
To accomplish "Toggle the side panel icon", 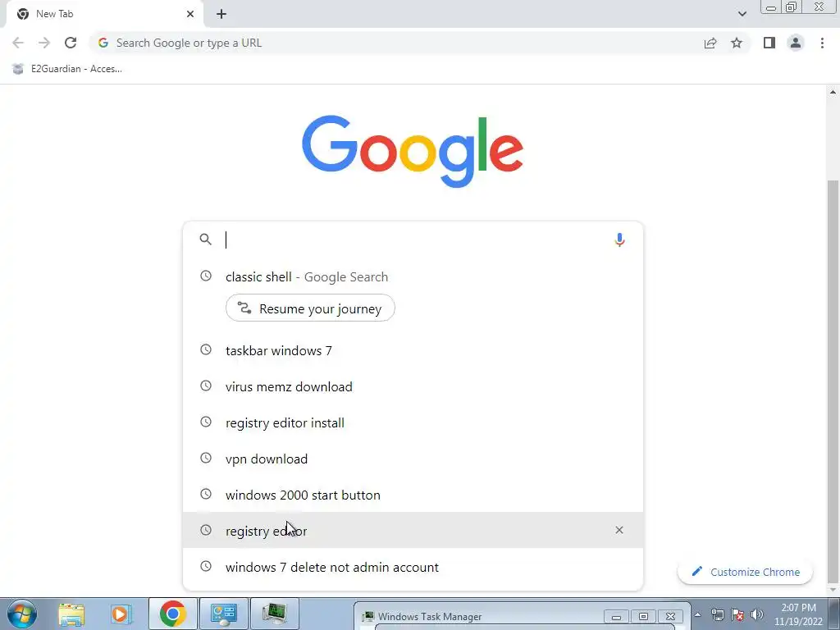I will click(x=769, y=43).
